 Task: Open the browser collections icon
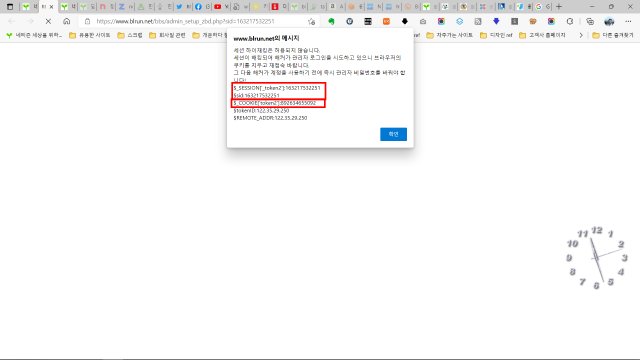click(x=590, y=21)
